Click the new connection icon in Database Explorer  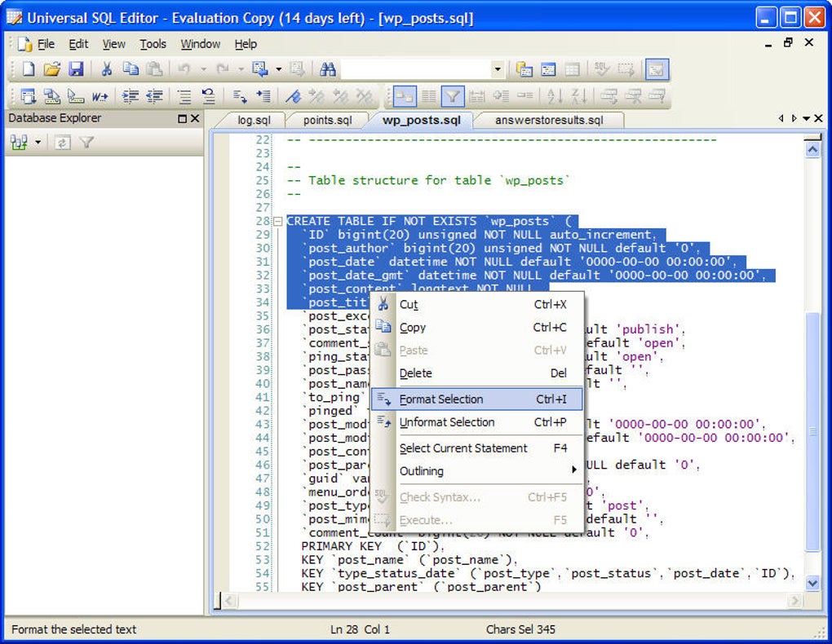(19, 143)
